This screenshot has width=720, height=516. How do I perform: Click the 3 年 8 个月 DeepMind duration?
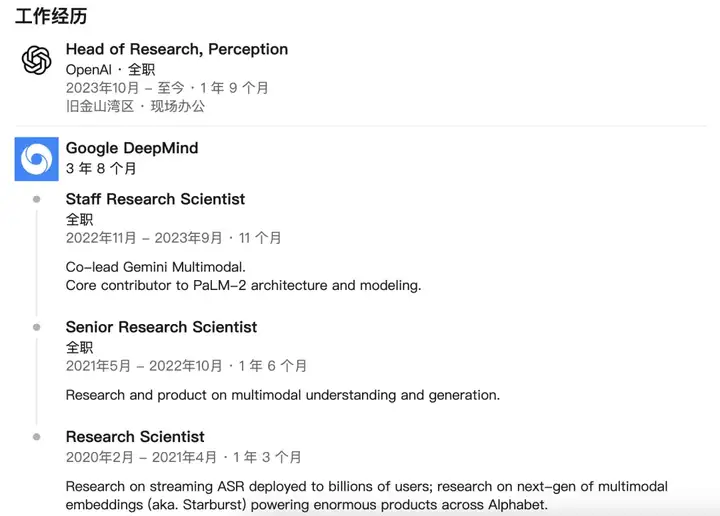101,168
